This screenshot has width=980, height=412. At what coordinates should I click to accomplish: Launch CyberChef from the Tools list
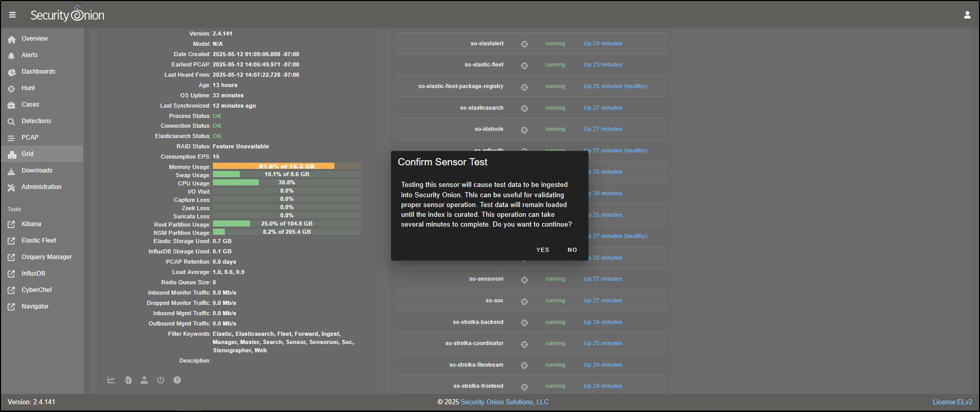tap(37, 290)
